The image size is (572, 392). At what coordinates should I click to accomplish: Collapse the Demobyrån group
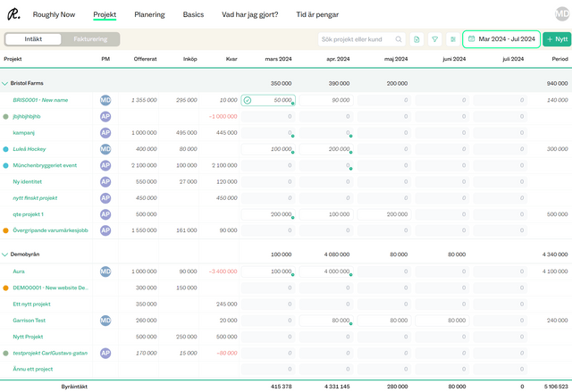pos(4,254)
